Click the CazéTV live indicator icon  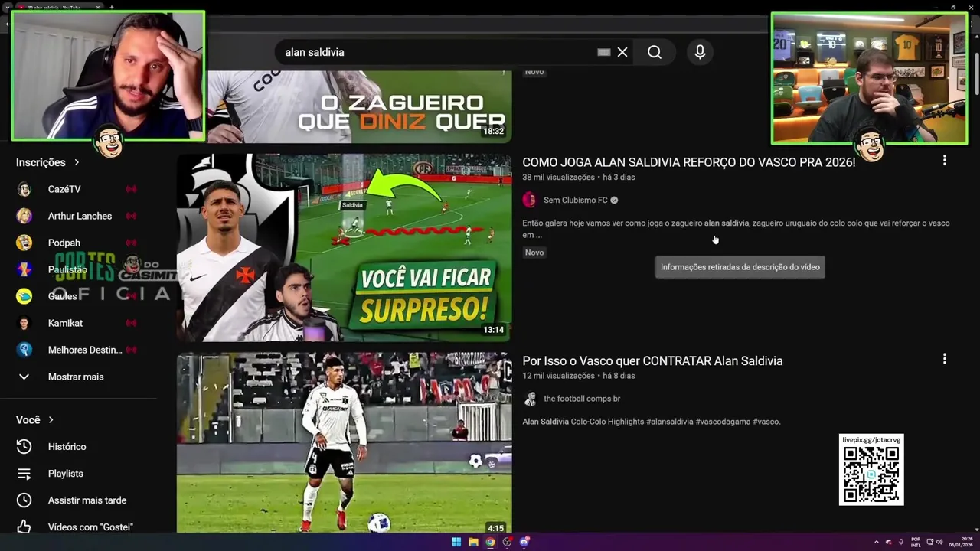click(x=131, y=189)
